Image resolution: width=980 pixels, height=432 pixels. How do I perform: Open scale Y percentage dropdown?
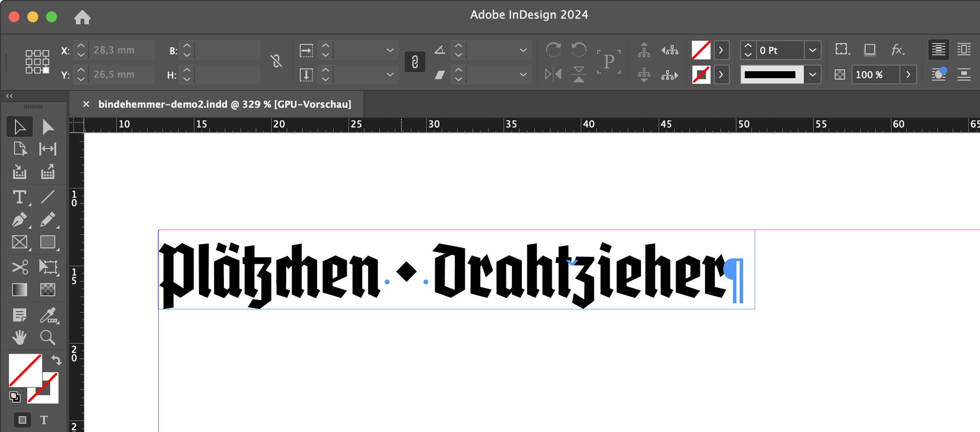pos(390,75)
